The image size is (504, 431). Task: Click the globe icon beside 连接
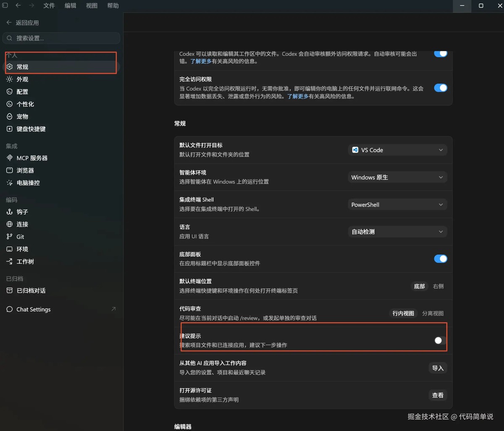click(10, 224)
